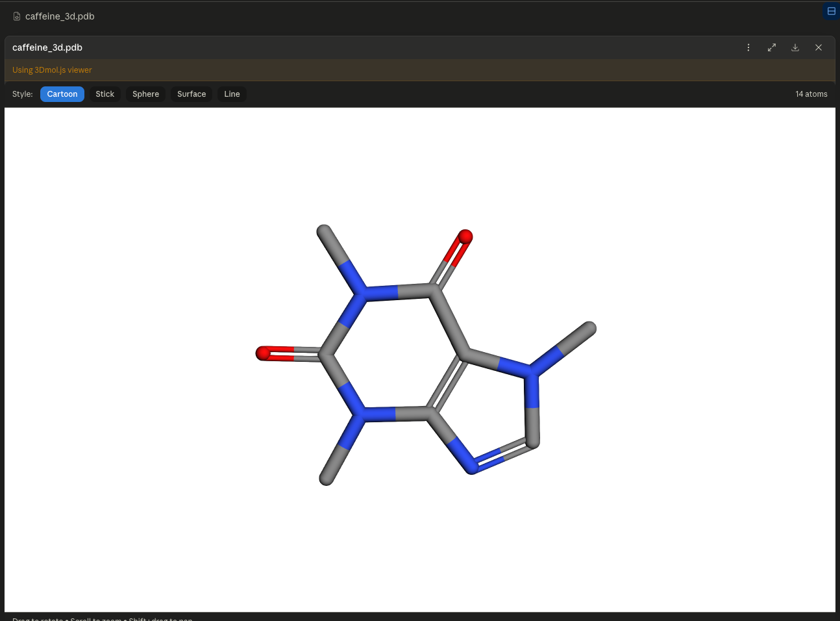The image size is (840, 621).
Task: Click the top red oxygen atom
Action: pyautogui.click(x=465, y=236)
